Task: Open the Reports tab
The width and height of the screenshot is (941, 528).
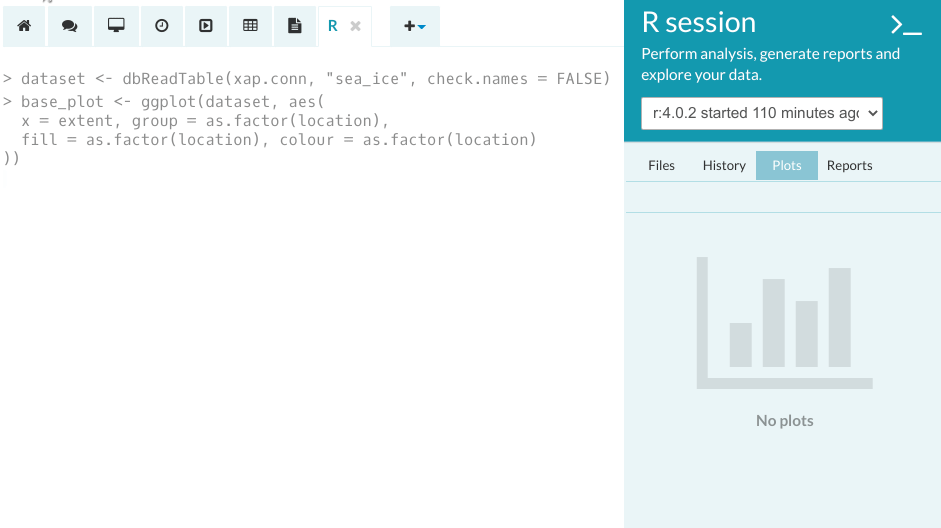Action: point(849,165)
